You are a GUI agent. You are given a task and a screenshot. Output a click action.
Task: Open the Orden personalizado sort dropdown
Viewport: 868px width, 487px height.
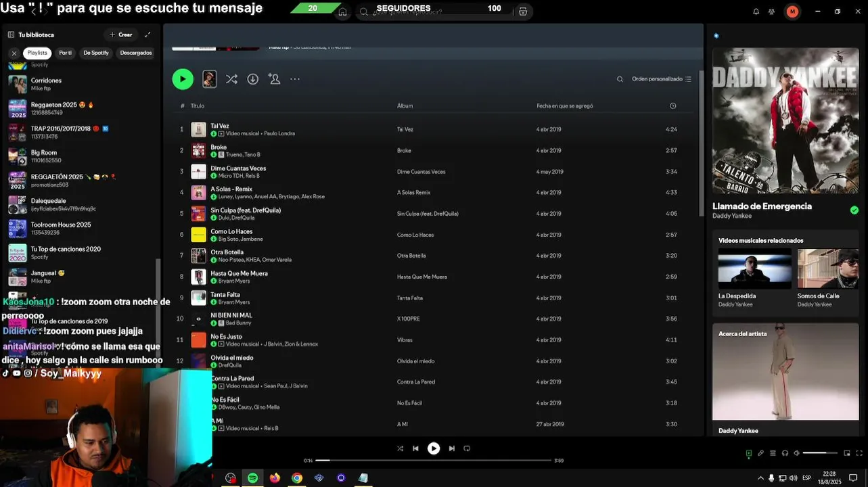[x=662, y=79]
